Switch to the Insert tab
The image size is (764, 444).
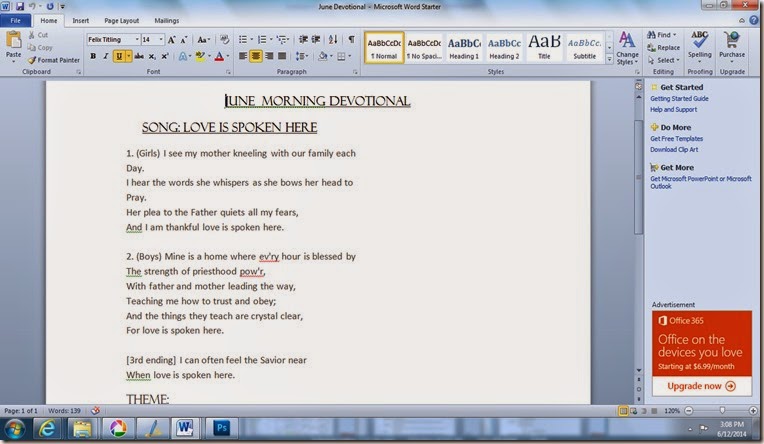(x=80, y=20)
